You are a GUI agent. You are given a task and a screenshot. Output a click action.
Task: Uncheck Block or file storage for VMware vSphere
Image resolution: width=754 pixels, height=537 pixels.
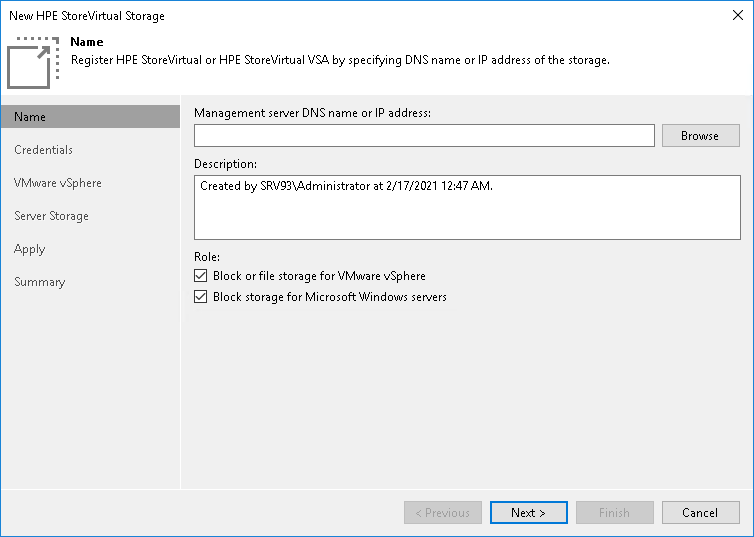point(201,276)
